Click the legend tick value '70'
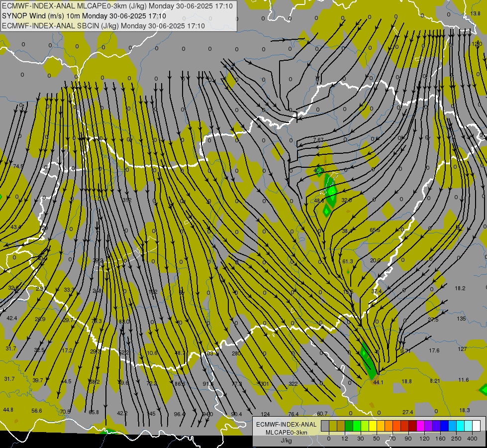Screen dimensions: 487x448 pyautogui.click(x=392, y=439)
